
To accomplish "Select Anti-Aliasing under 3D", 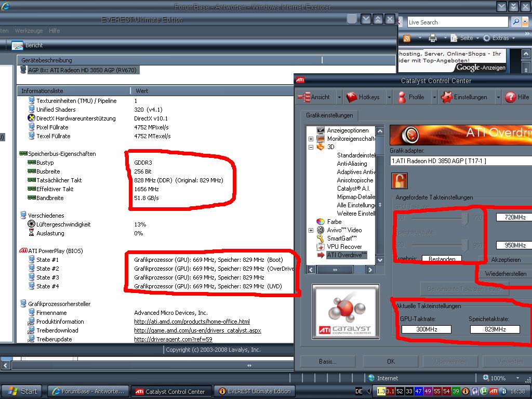I will click(x=352, y=164).
